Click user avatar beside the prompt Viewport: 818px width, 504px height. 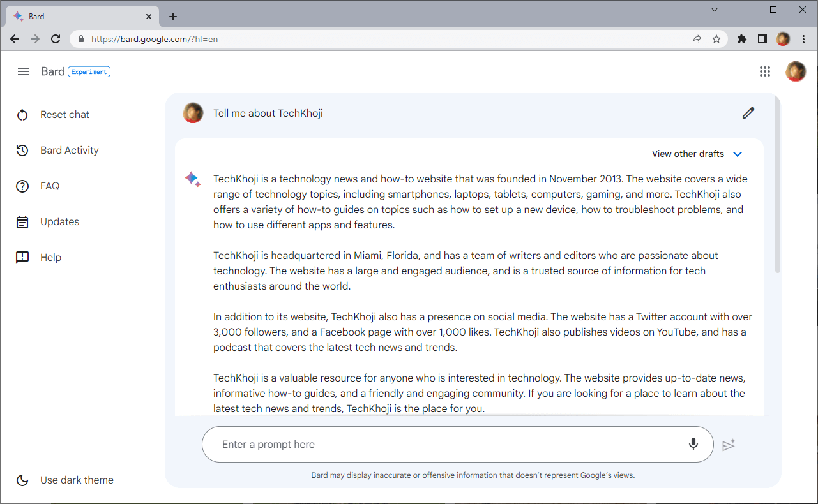193,113
